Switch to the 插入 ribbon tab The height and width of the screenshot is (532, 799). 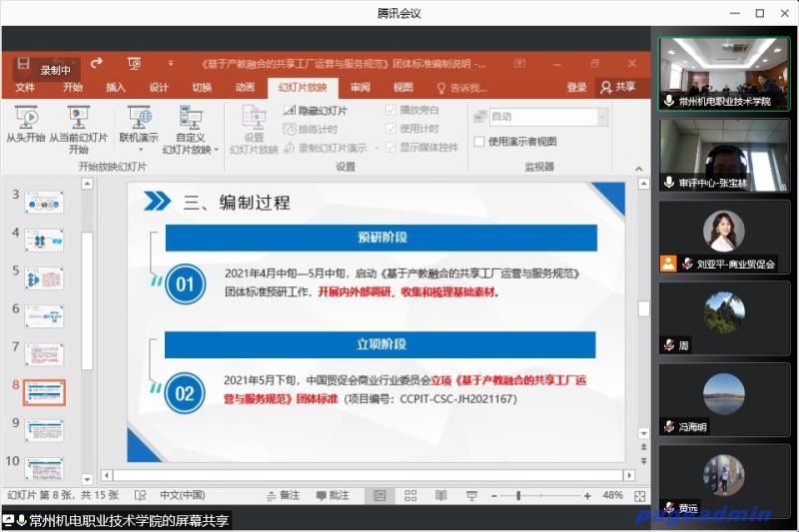tap(116, 88)
